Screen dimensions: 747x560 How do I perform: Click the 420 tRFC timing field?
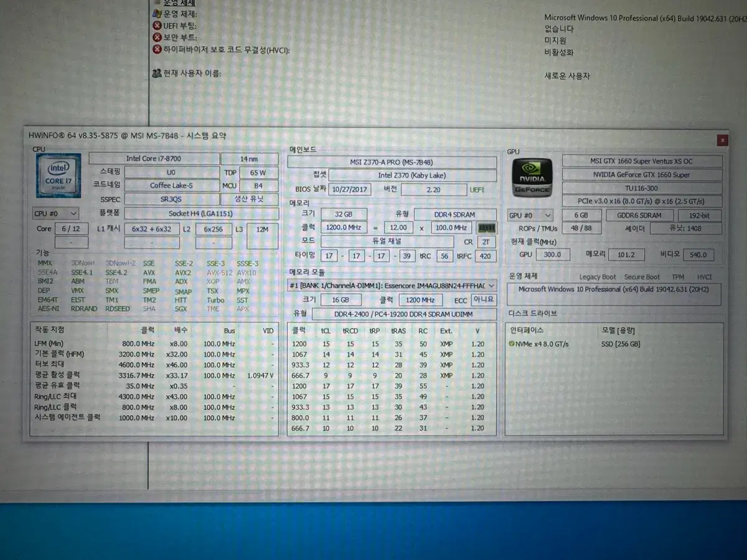(486, 256)
